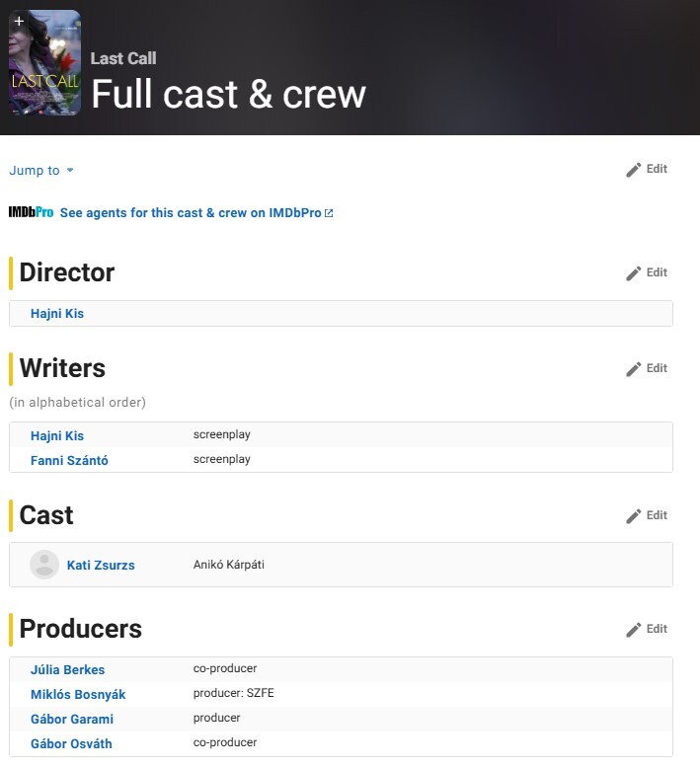Select producer Miklós Bosnyák

click(78, 695)
